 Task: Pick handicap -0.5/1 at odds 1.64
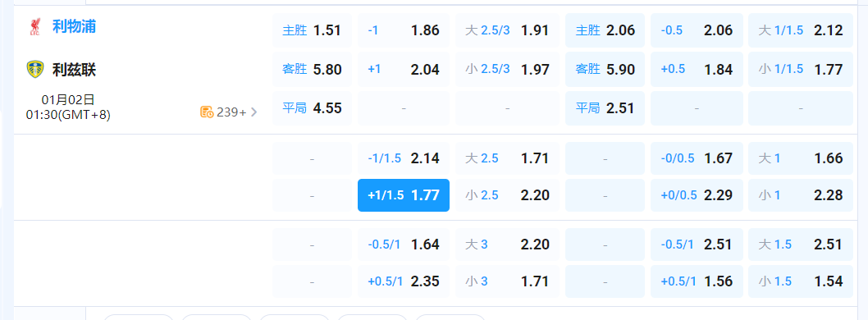coord(404,245)
